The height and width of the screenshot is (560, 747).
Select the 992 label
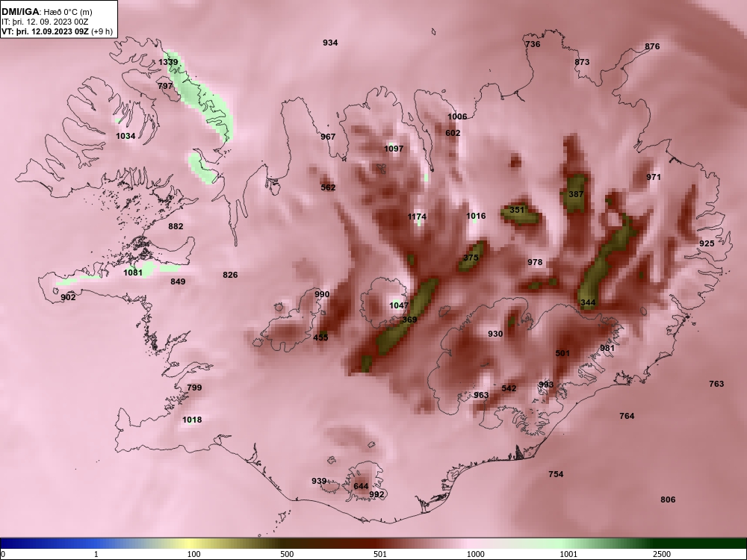376,495
